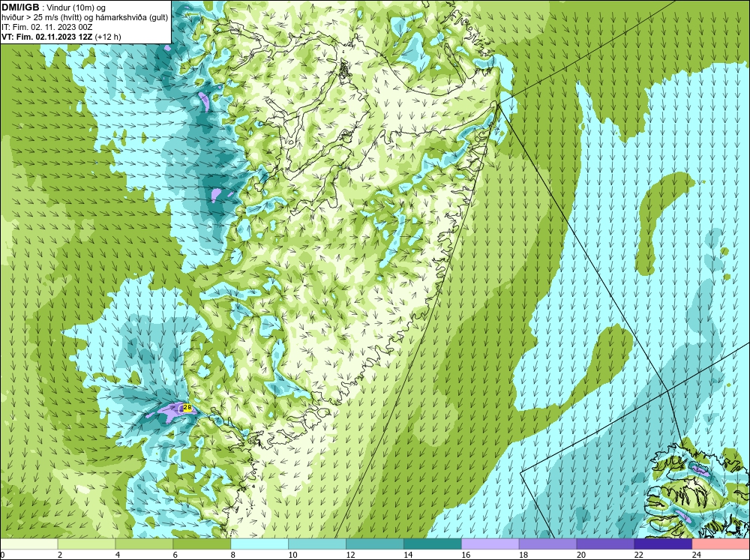Click the scale label 16
750x560 pixels.
point(466,555)
